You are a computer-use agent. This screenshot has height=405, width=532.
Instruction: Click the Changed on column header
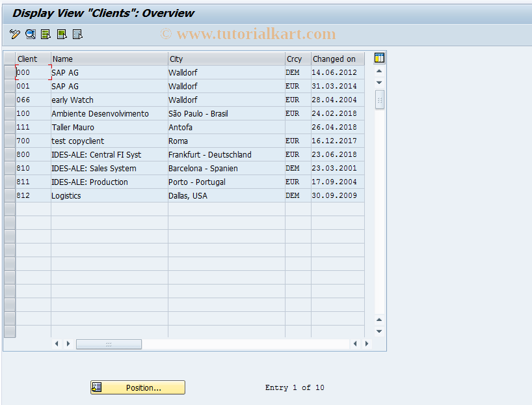pyautogui.click(x=336, y=59)
